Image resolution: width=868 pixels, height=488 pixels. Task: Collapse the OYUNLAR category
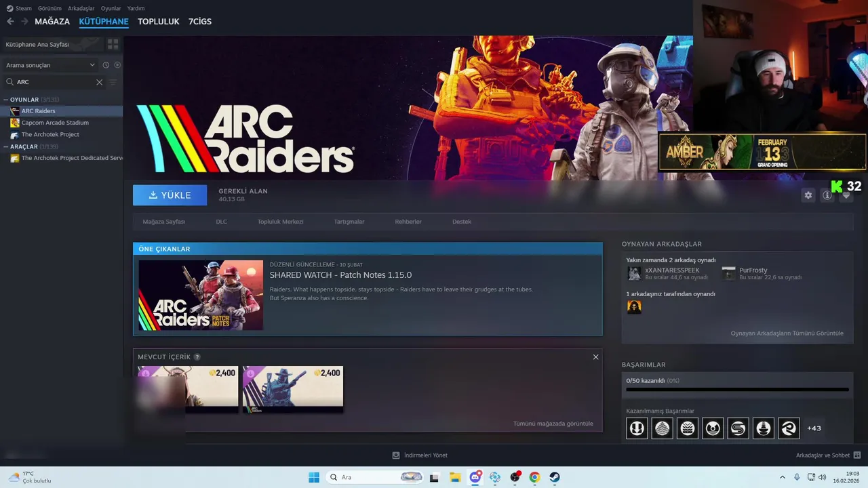6,100
